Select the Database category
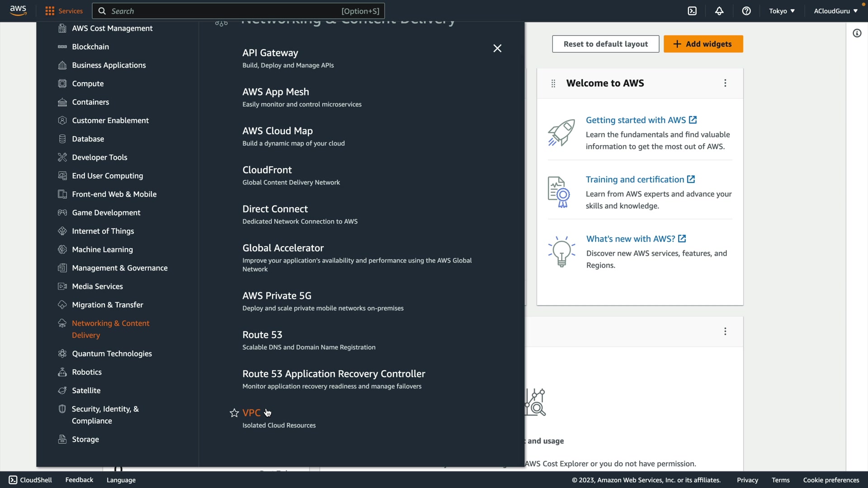The width and height of the screenshot is (868, 488). (x=88, y=139)
